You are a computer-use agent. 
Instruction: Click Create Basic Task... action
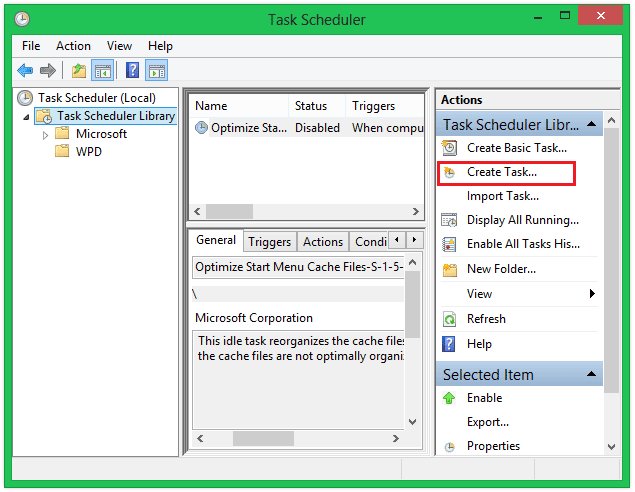point(517,148)
